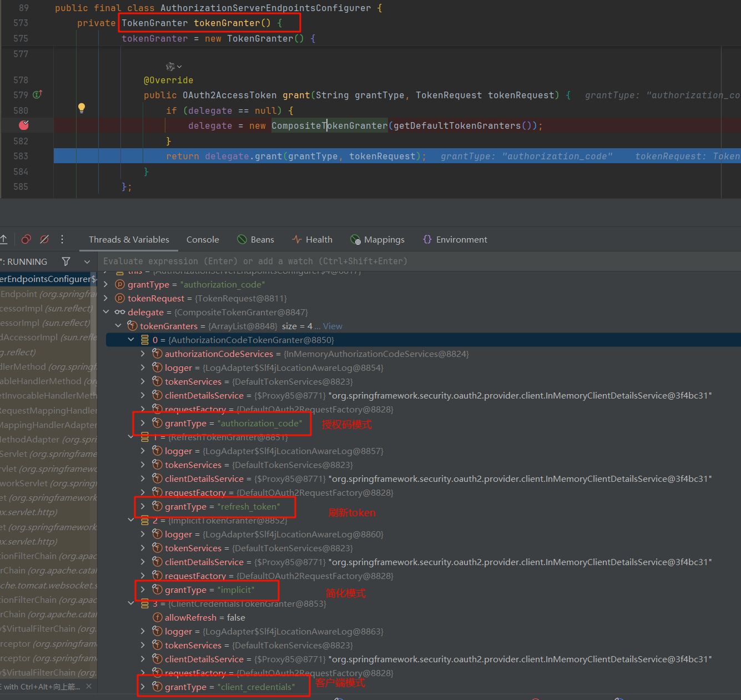Focus the Evaluate expression input field
This screenshot has width=741, height=700.
(420, 261)
